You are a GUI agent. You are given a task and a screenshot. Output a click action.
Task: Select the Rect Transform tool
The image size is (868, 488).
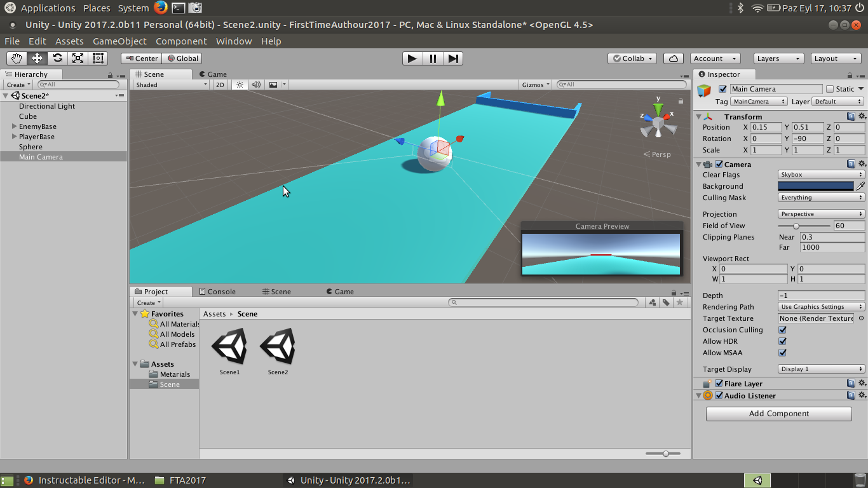click(x=98, y=58)
